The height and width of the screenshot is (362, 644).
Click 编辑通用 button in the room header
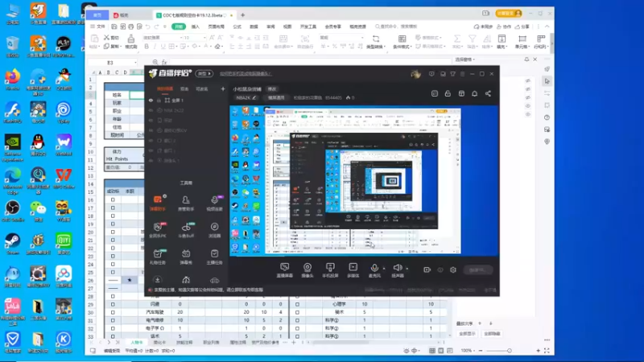[276, 97]
